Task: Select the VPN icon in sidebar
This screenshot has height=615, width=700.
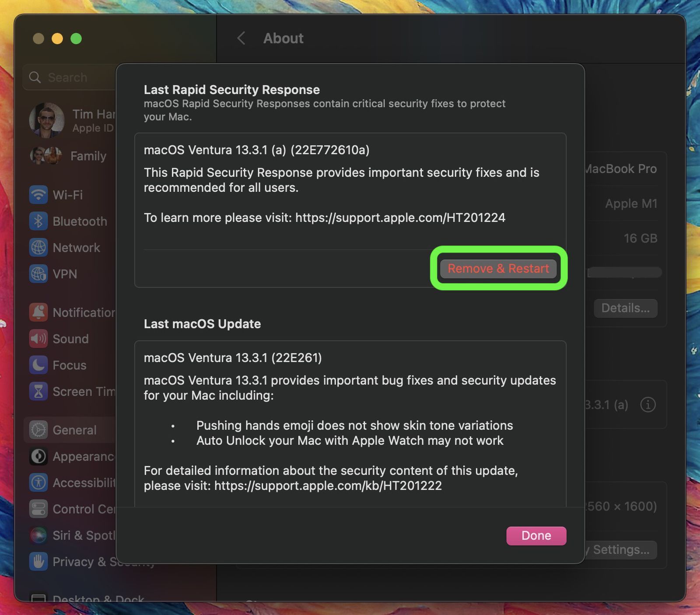Action: 38,274
